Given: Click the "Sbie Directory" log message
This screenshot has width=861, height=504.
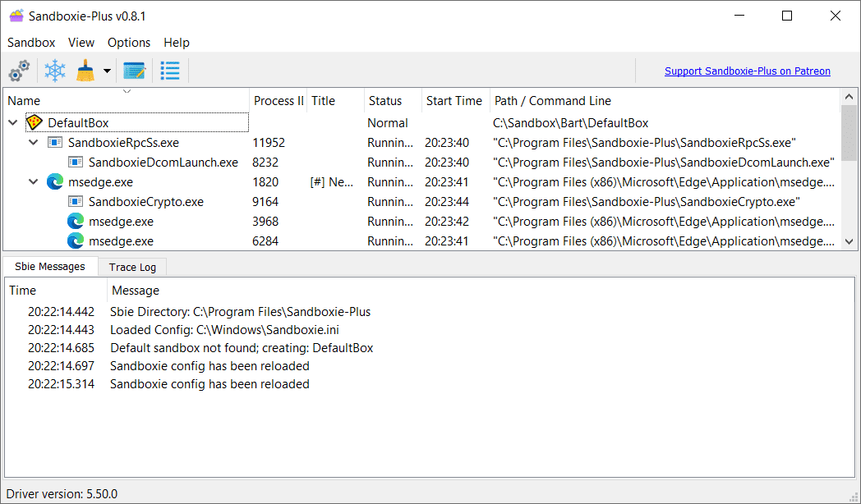Looking at the screenshot, I should pyautogui.click(x=240, y=311).
